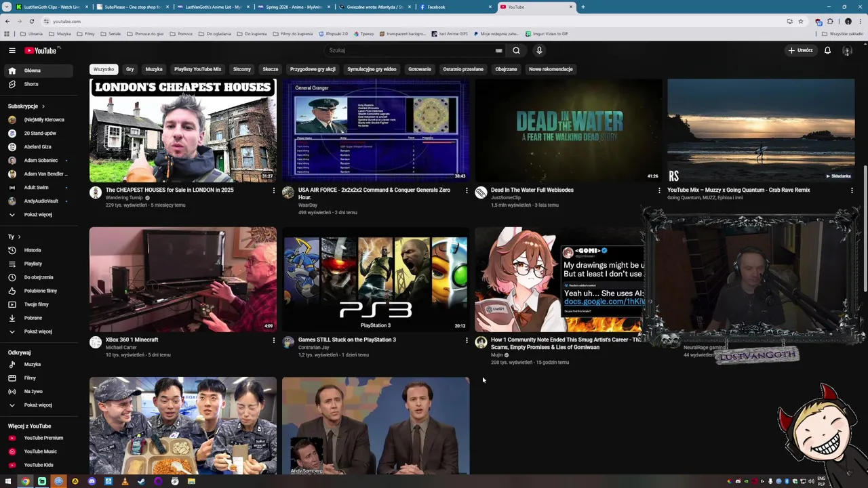Screen dimensions: 868x488
Task: Open the Contrarian Jay channel name link
Action: tap(313, 348)
